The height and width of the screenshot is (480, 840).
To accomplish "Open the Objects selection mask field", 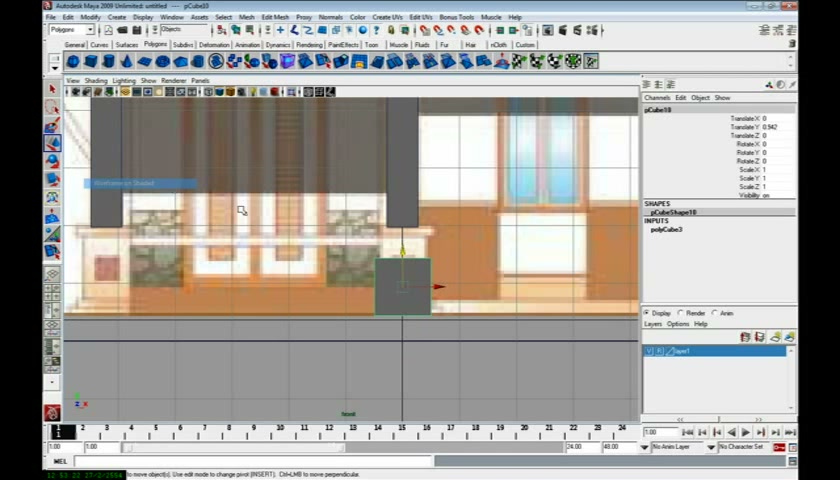I will pos(184,30).
